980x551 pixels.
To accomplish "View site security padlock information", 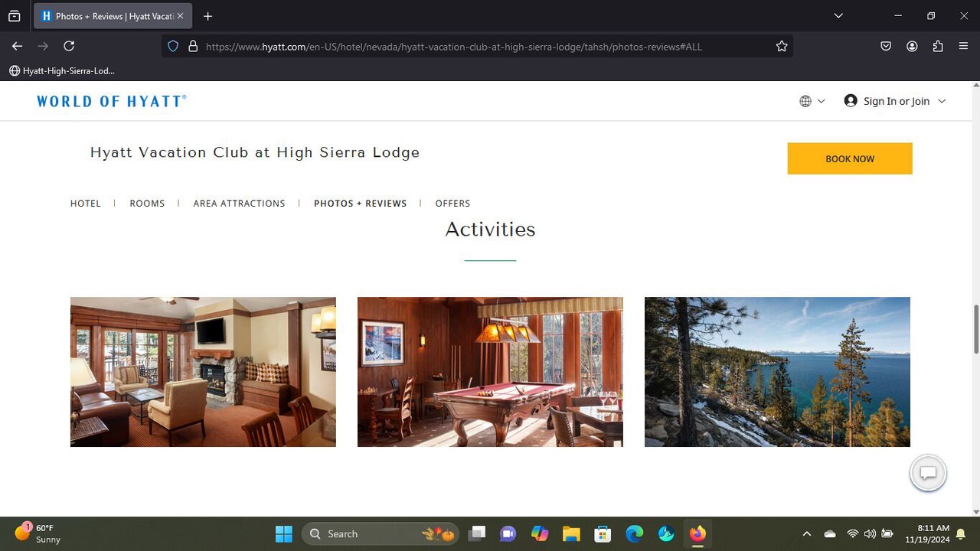I will click(x=193, y=47).
